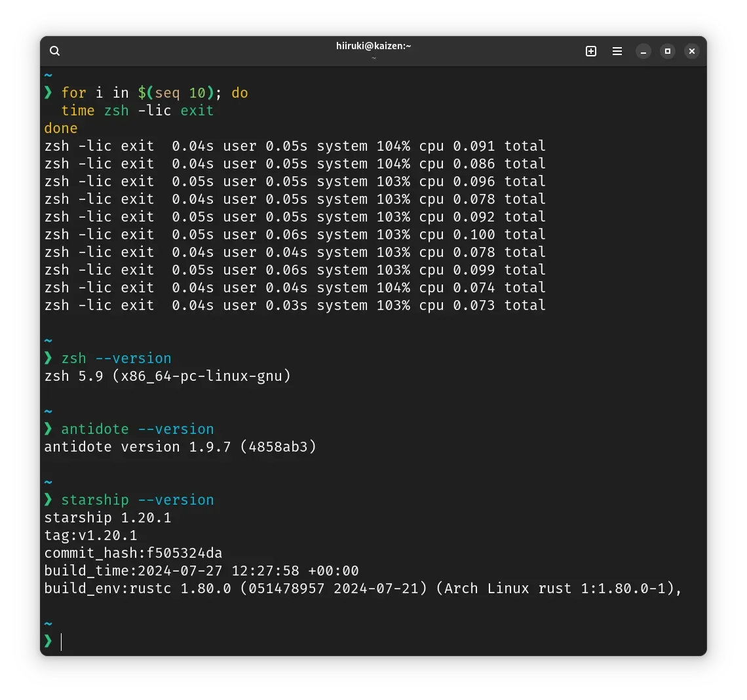
Task: Open the terminal search icon
Action: pos(55,51)
